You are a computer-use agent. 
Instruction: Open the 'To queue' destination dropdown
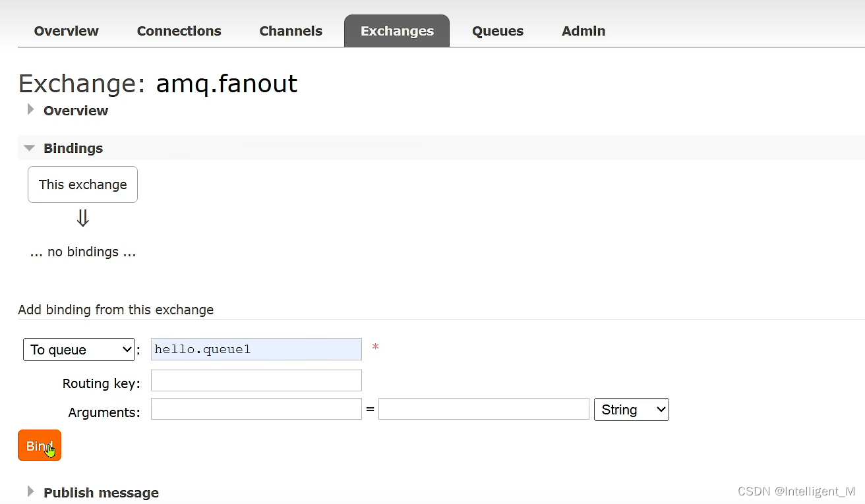tap(79, 350)
